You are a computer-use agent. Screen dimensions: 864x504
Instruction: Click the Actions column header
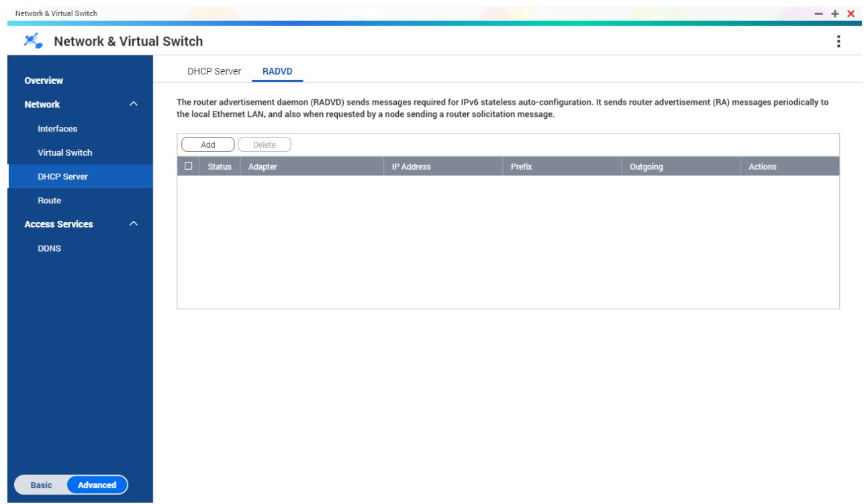790,166
